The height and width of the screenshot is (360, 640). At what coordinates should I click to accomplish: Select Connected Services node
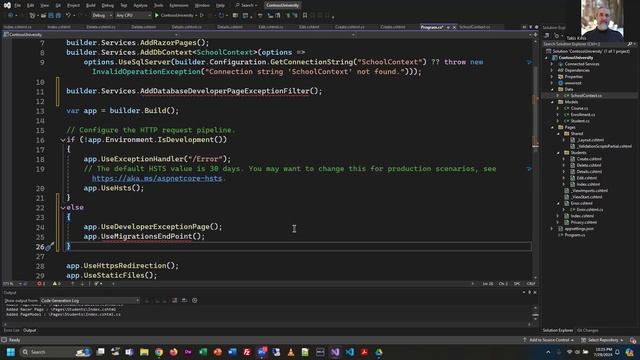coord(582,64)
